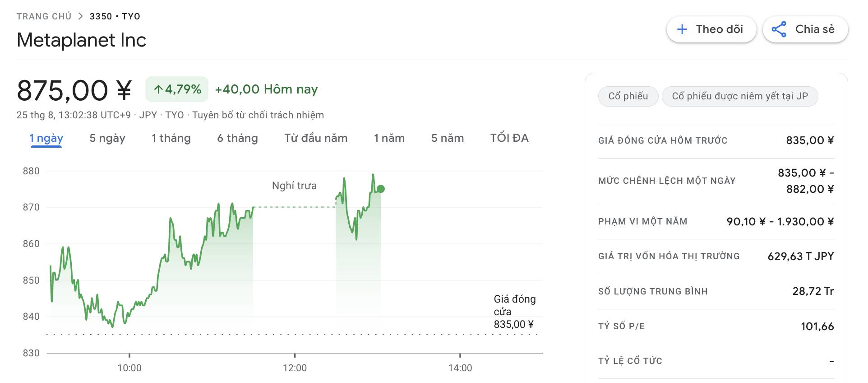The height and width of the screenshot is (383, 868).
Task: Follow the stock with Theo dõi button
Action: (x=711, y=29)
